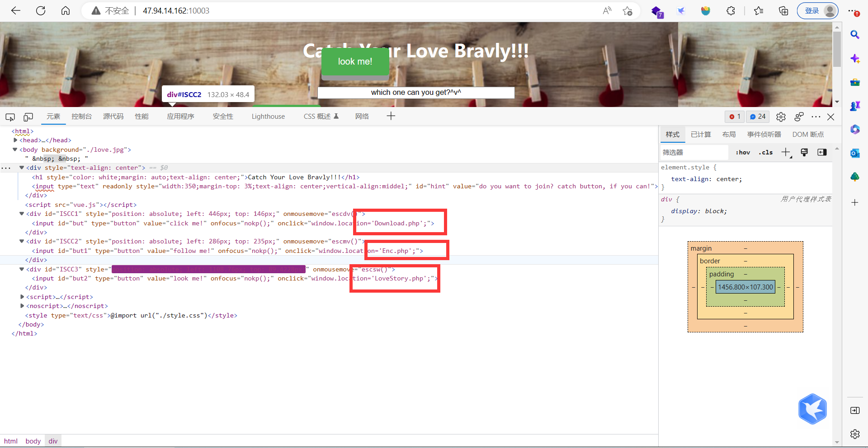Add more DevTools tools with plus icon
Screen dimensions: 868x448
point(391,116)
